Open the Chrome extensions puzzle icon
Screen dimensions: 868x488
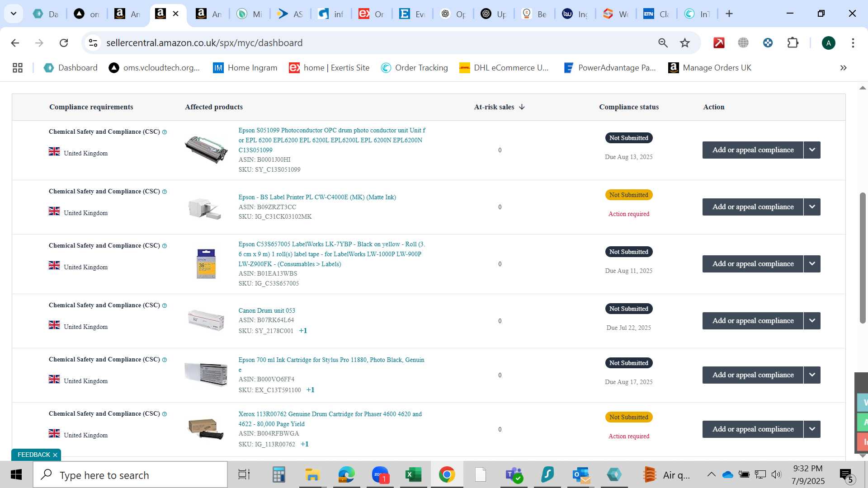tap(793, 43)
